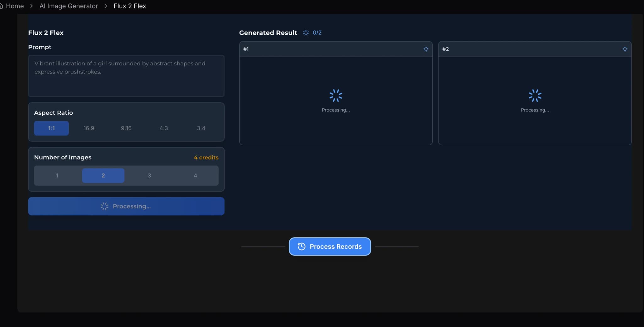The width and height of the screenshot is (644, 327).
Task: Click the Home icon in breadcrumb
Action: 1,6
